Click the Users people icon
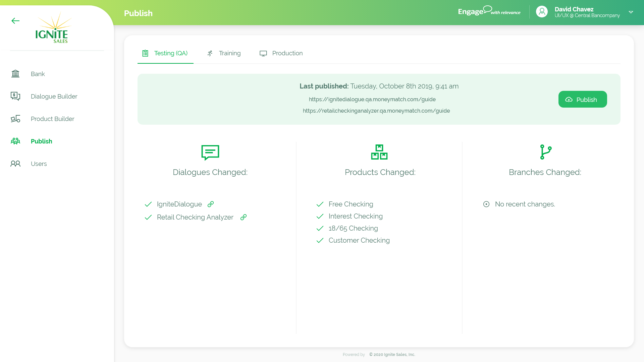 click(x=15, y=164)
